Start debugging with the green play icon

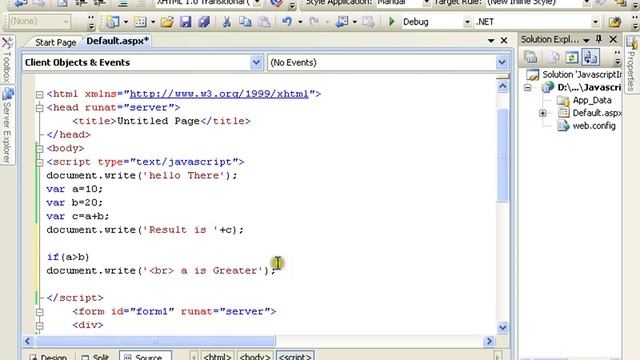(391, 22)
